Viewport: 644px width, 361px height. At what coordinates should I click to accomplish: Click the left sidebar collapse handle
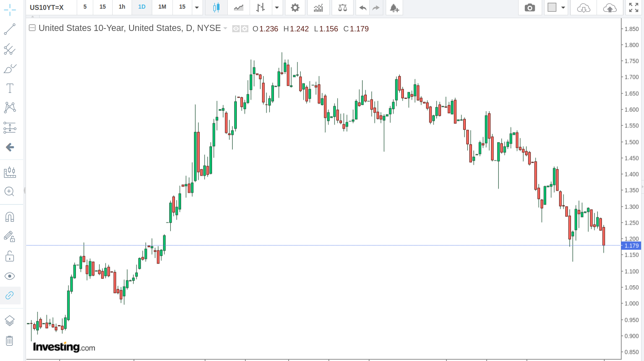point(24,190)
